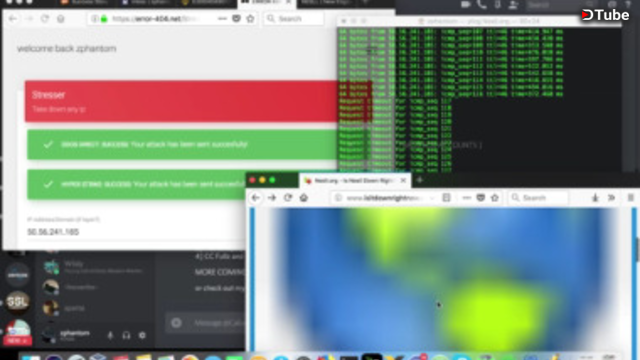Click the terminal window with ping output
The image size is (640, 360).
pos(480,100)
